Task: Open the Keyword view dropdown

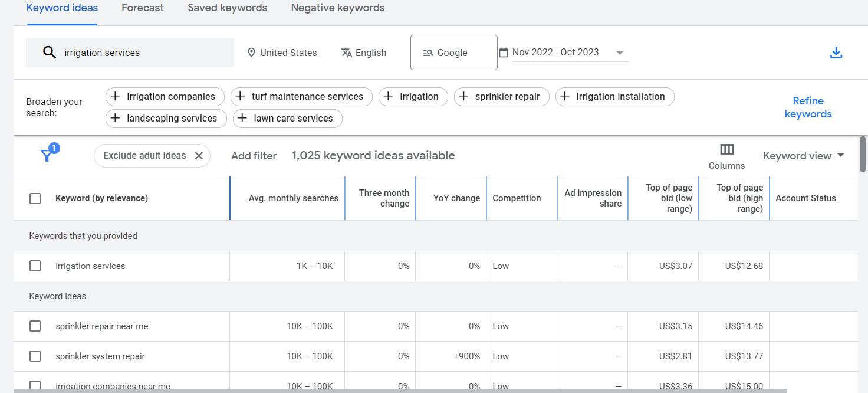Action: 804,156
